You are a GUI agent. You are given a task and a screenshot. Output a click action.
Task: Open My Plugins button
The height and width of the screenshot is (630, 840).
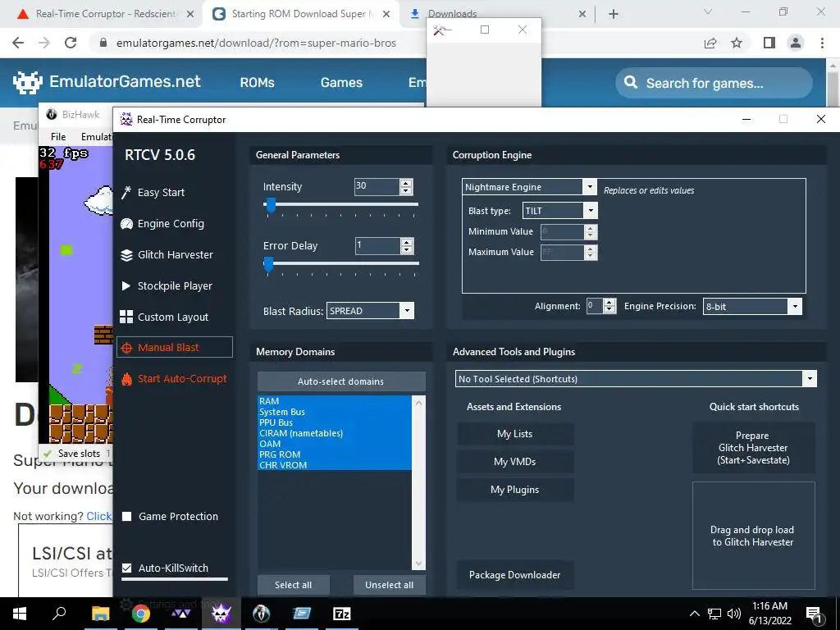(515, 490)
